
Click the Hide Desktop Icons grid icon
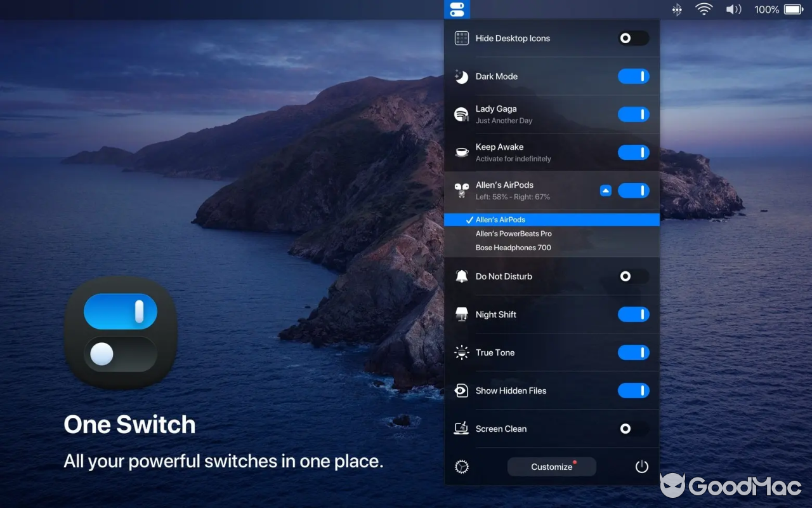coord(462,38)
